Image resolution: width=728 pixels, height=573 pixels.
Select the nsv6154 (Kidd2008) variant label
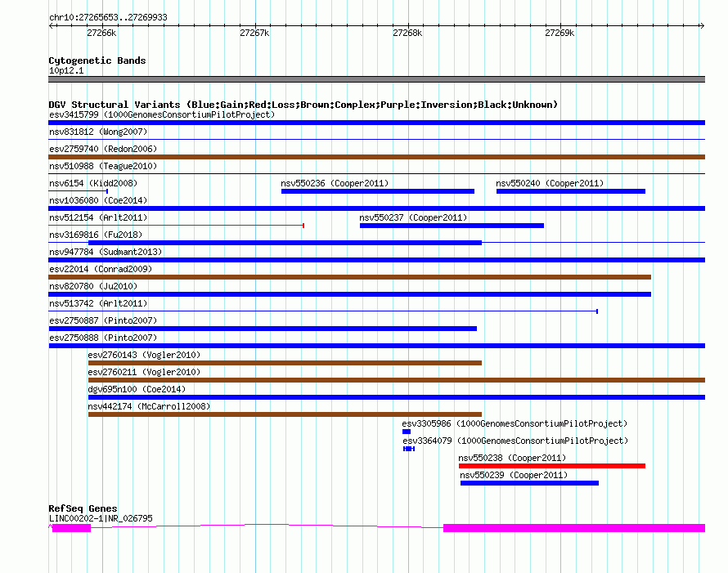click(93, 183)
